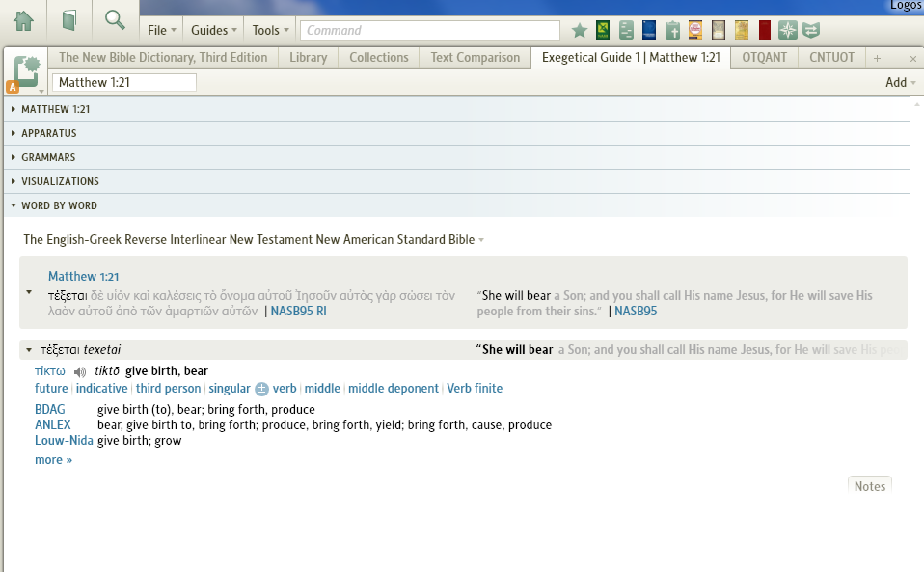The width and height of the screenshot is (924, 572).
Task: Switch to The New Bible Dictionary tab
Action: (x=163, y=58)
